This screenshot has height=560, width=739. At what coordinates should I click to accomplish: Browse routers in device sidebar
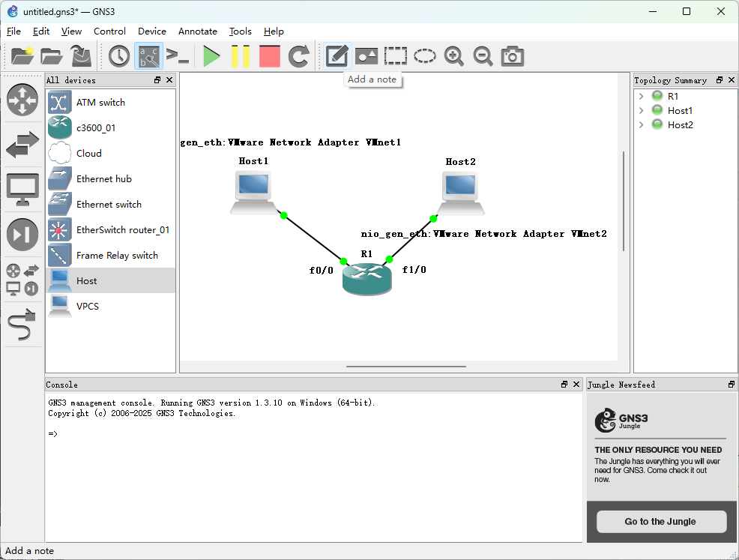(22, 100)
